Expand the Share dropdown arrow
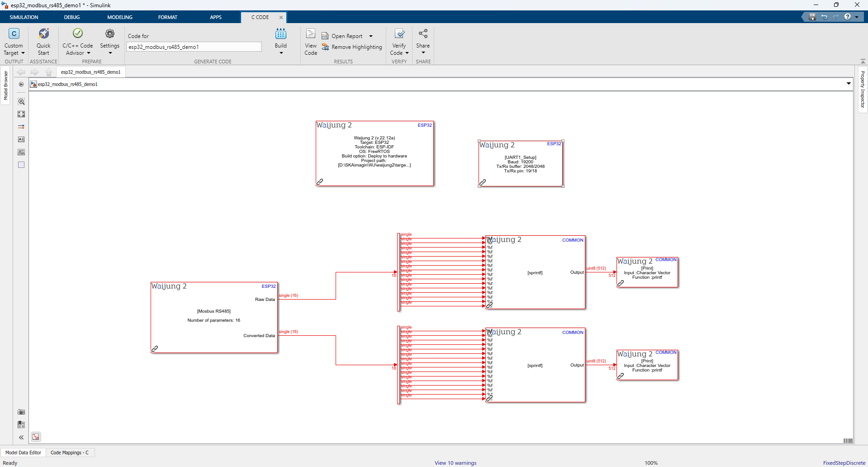The width and height of the screenshot is (868, 467). pyautogui.click(x=423, y=53)
